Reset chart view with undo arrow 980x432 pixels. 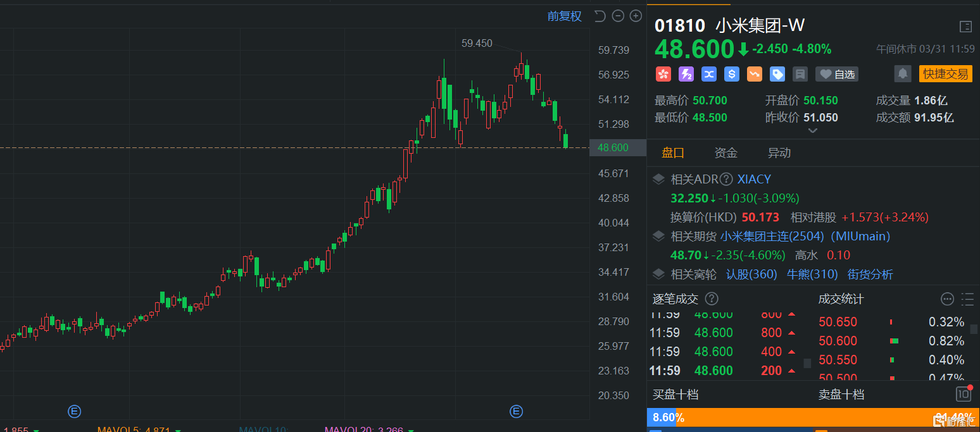pos(600,16)
